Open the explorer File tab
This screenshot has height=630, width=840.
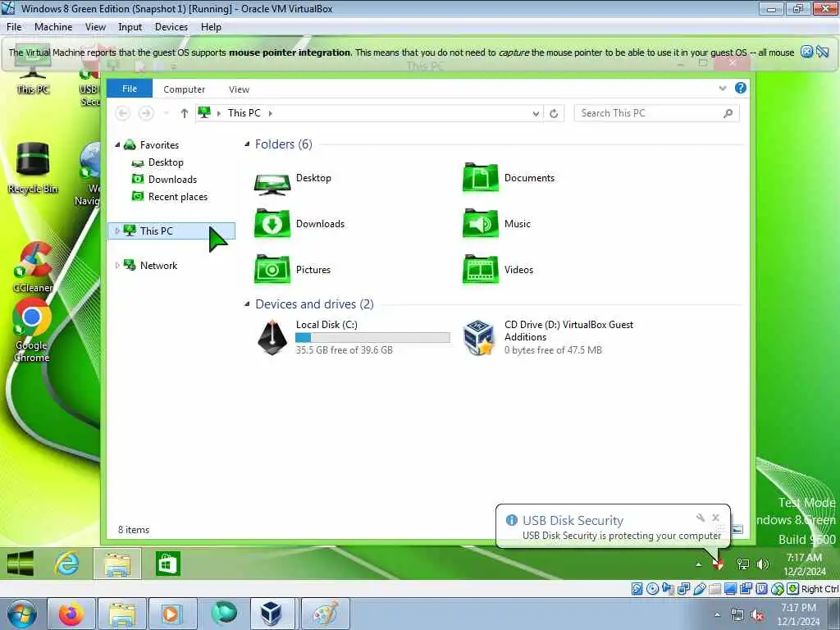click(x=130, y=89)
